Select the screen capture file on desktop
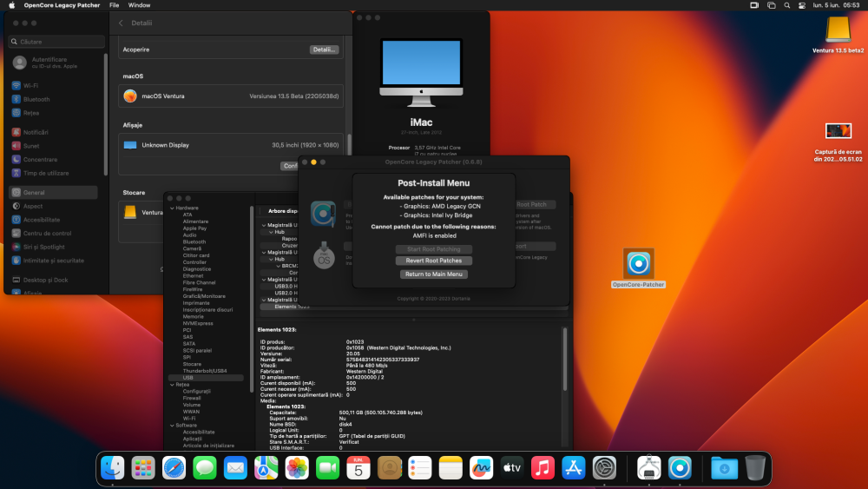Viewport: 868px width, 489px height. (x=838, y=131)
